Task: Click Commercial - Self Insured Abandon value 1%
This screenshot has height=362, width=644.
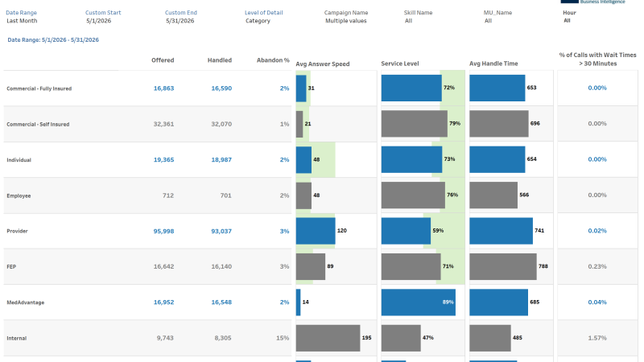Action: pos(285,124)
